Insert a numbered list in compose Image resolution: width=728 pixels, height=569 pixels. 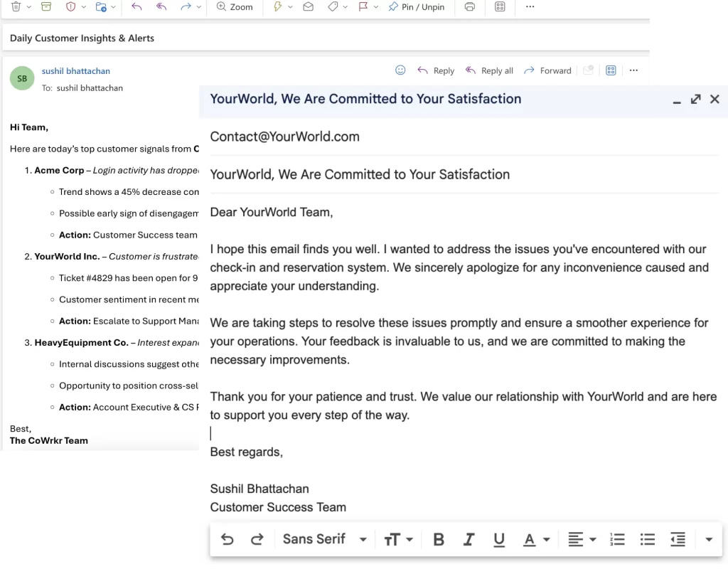tap(617, 539)
